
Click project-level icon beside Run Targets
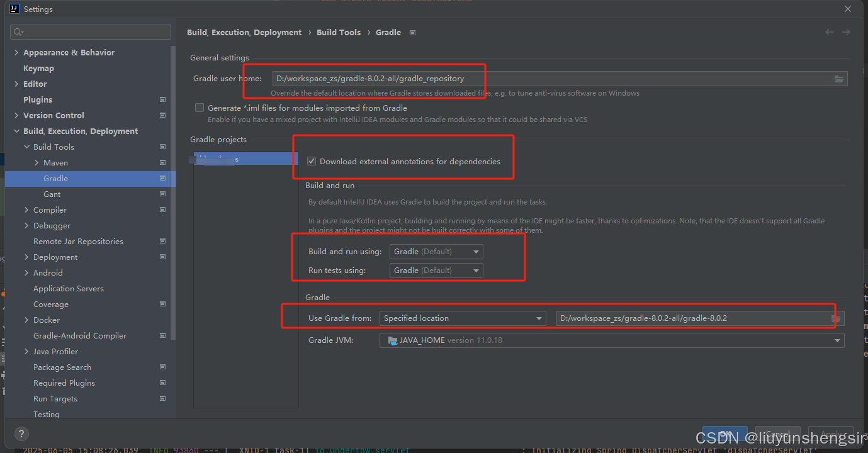tap(162, 398)
